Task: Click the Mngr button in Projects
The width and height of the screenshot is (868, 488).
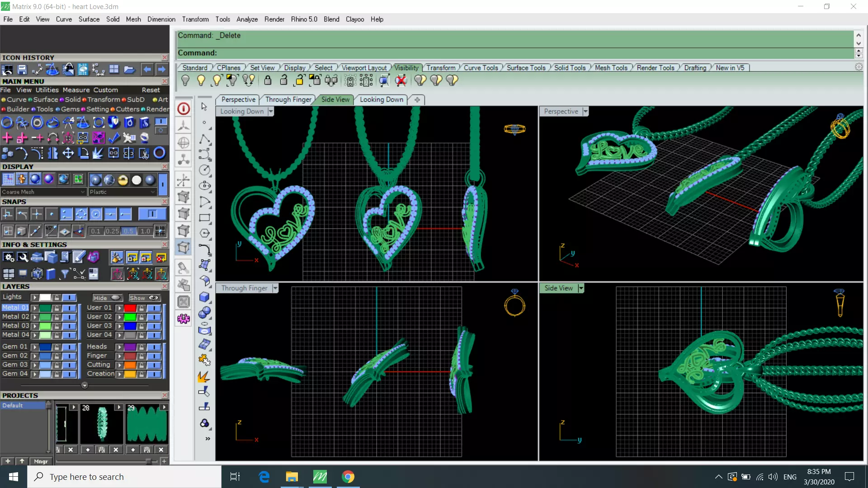Action: [41, 461]
